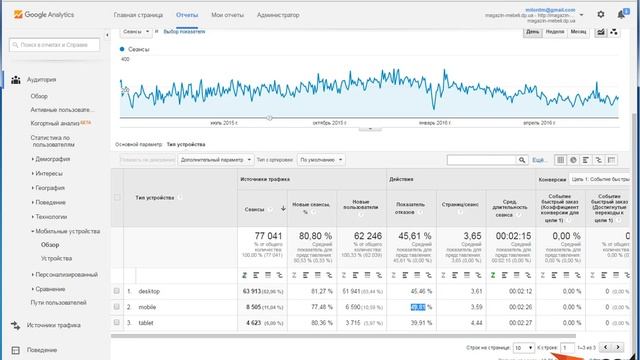Click the table search magnifier button
Screen dimensions: 640x360
point(522,160)
